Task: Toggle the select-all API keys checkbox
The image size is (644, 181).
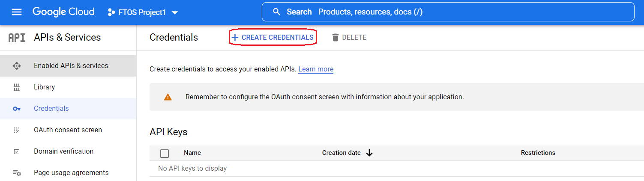Action: 165,153
